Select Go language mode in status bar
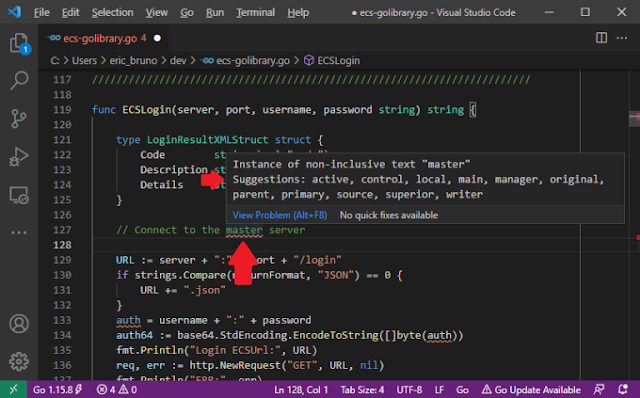The width and height of the screenshot is (640, 398). [462, 390]
